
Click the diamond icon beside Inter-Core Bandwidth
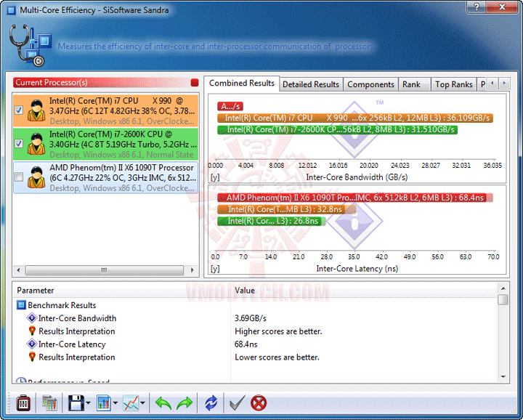coord(32,318)
